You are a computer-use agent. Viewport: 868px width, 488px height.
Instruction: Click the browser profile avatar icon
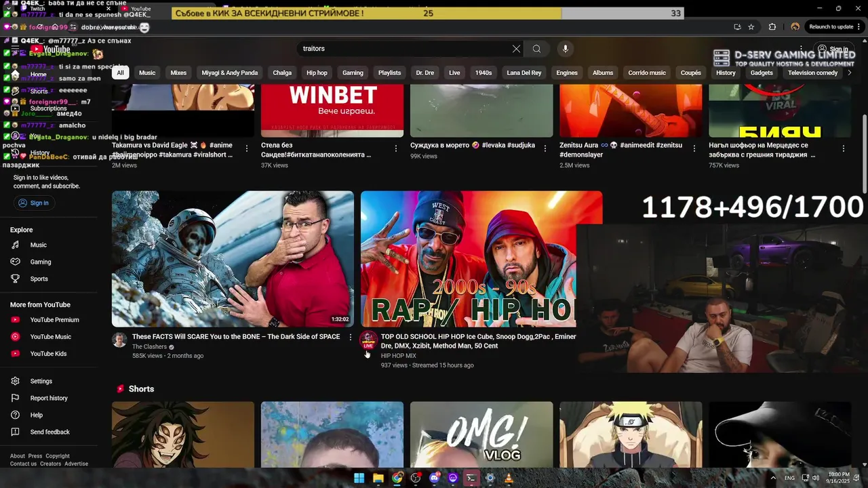click(795, 27)
